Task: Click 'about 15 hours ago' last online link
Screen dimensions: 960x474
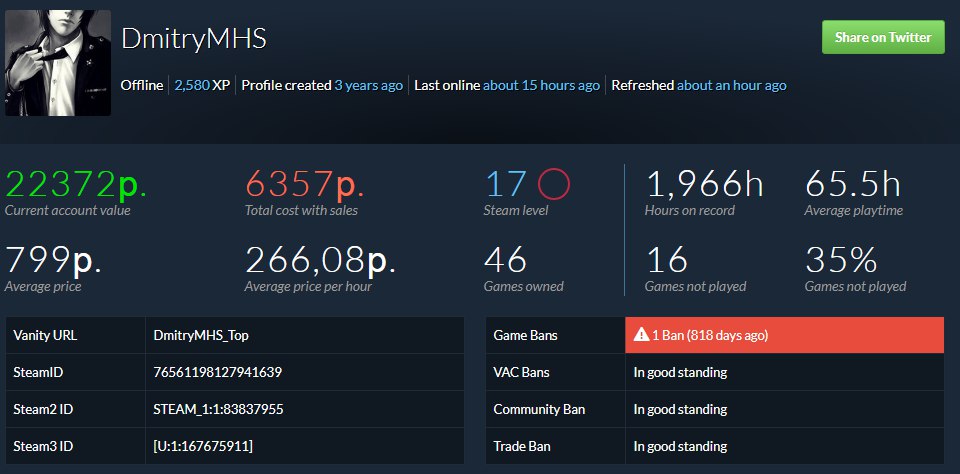Action: pyautogui.click(x=541, y=85)
